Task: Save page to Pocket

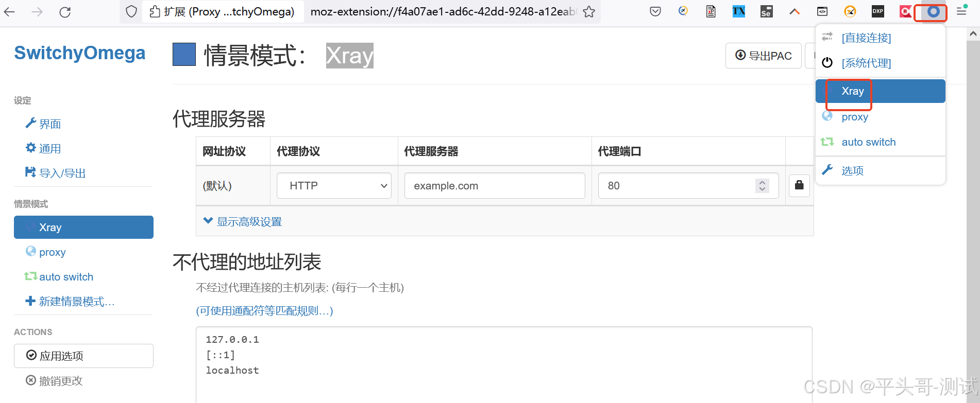Action: tap(655, 11)
